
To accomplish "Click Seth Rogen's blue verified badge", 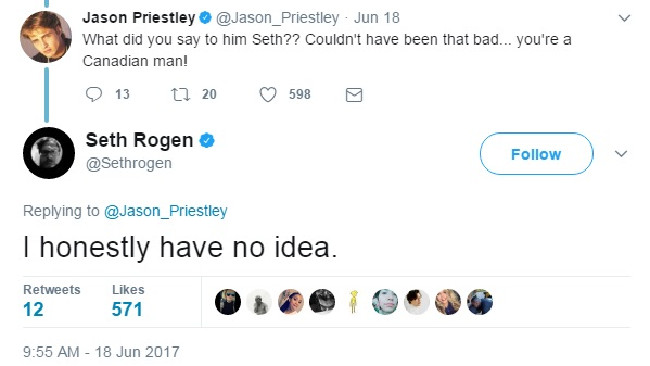I will click(207, 141).
